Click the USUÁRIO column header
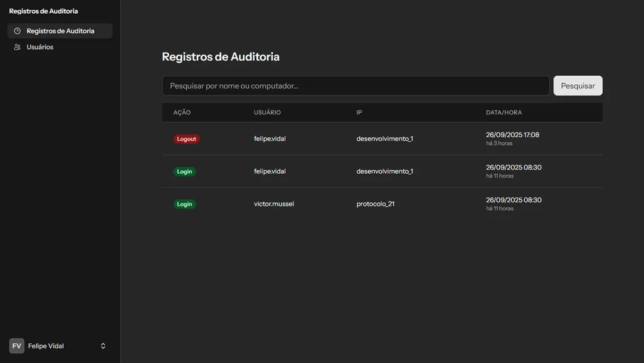The image size is (644, 363). coord(267,112)
